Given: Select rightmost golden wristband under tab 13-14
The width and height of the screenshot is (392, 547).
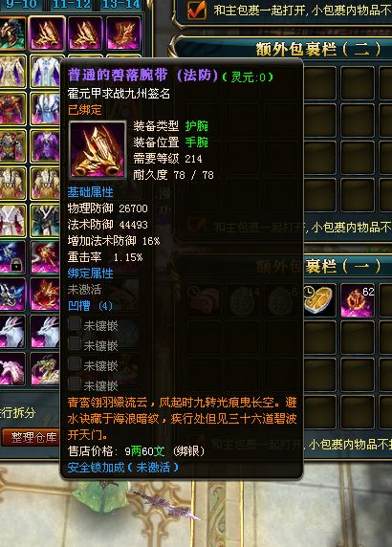Looking at the screenshot, I should pyautogui.click(x=123, y=33).
